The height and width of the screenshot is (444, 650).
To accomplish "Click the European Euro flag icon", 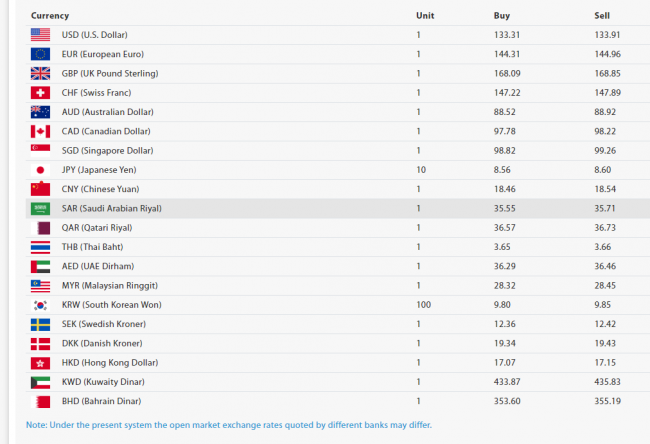I will click(x=40, y=54).
